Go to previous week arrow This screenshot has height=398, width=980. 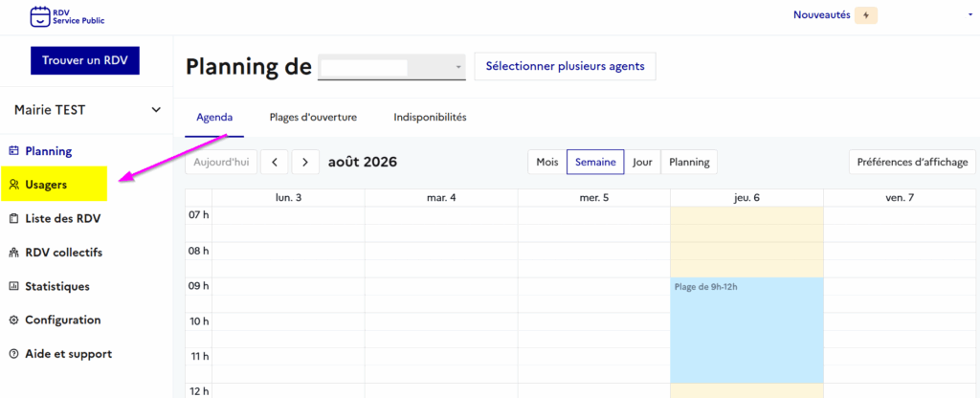[x=275, y=162]
